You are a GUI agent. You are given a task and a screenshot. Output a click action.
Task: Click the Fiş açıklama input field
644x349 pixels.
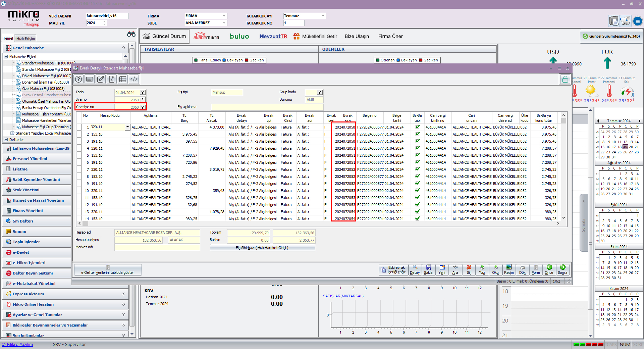pyautogui.click(x=267, y=107)
